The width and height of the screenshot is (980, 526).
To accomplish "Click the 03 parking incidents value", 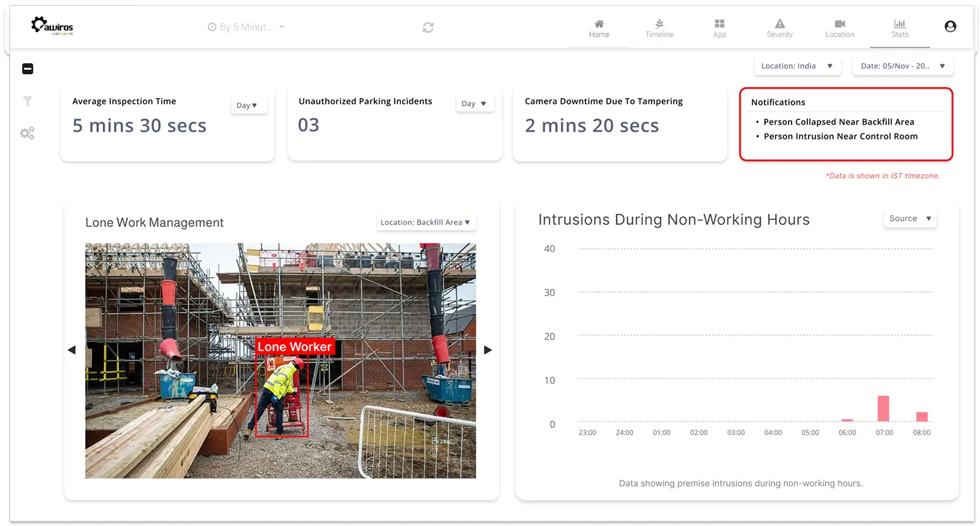I will 309,125.
